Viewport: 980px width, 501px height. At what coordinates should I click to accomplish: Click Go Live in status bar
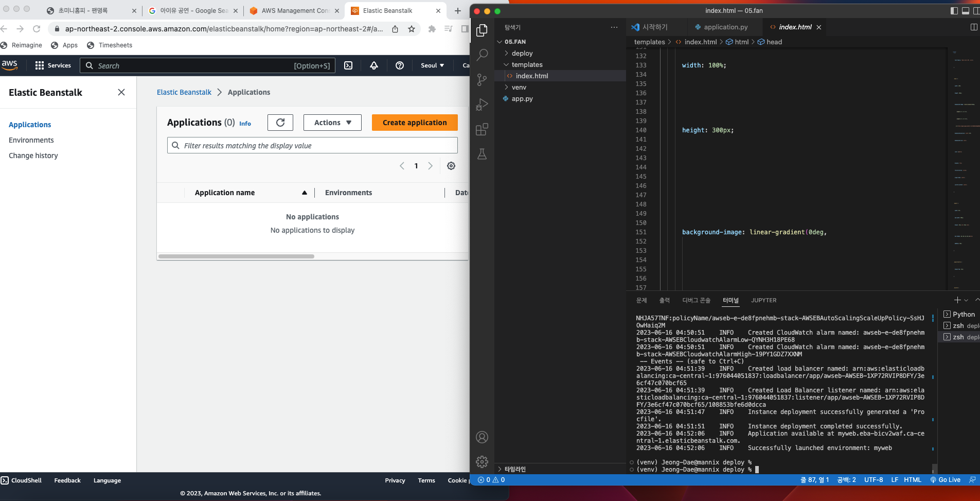946,480
